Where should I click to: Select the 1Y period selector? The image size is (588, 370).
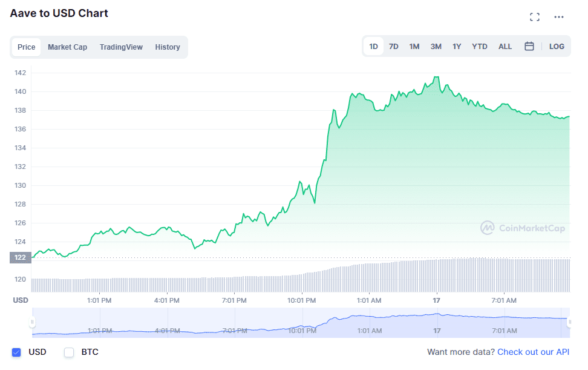pyautogui.click(x=457, y=46)
